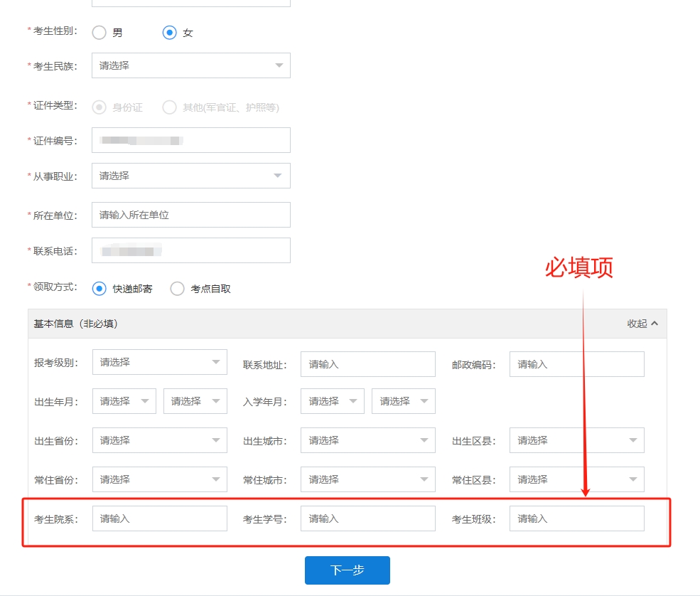
Task: Open the 从事职业 dropdown
Action: [190, 176]
